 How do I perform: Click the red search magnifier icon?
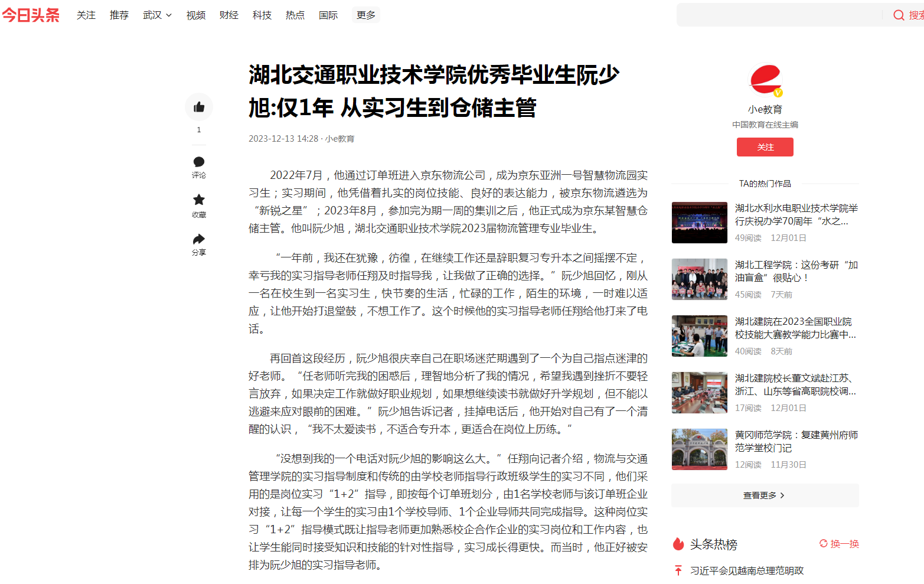[x=899, y=15]
